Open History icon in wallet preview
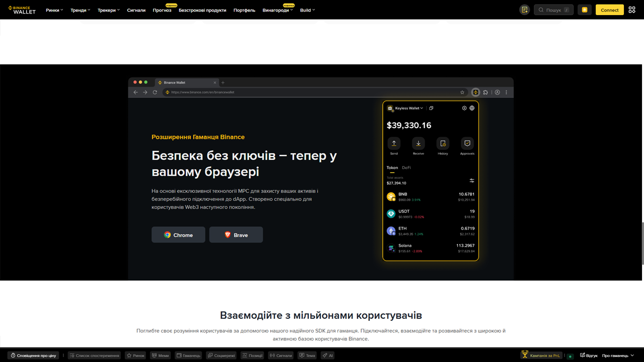The width and height of the screenshot is (644, 362). (443, 143)
